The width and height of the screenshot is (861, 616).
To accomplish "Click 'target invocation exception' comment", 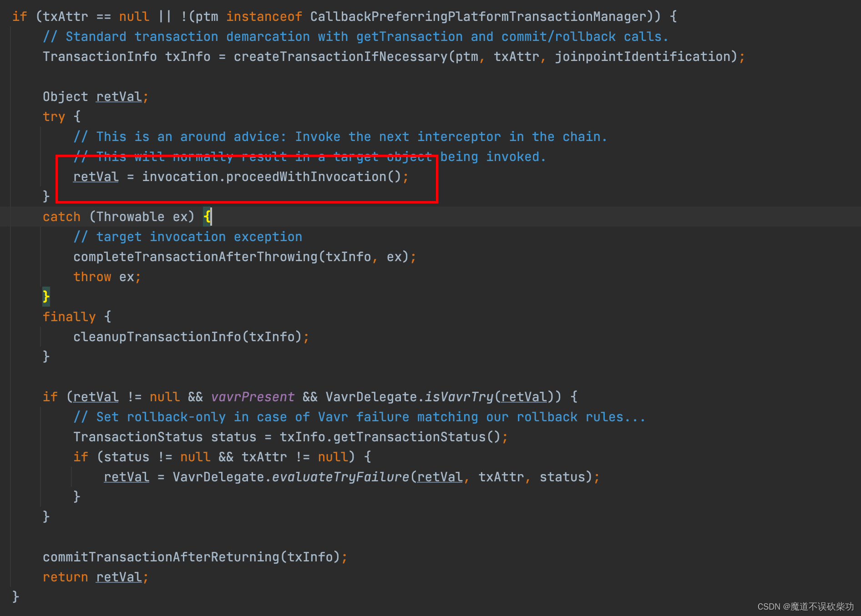I will pos(188,237).
